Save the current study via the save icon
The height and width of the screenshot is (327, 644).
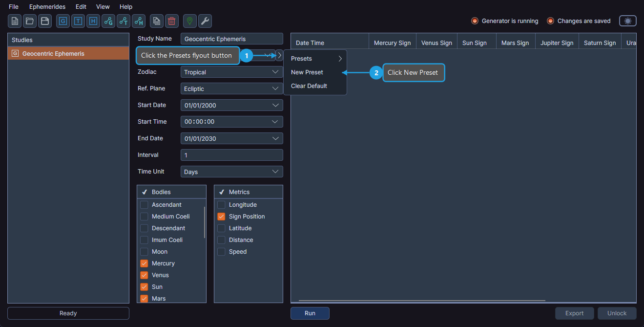[x=44, y=21]
